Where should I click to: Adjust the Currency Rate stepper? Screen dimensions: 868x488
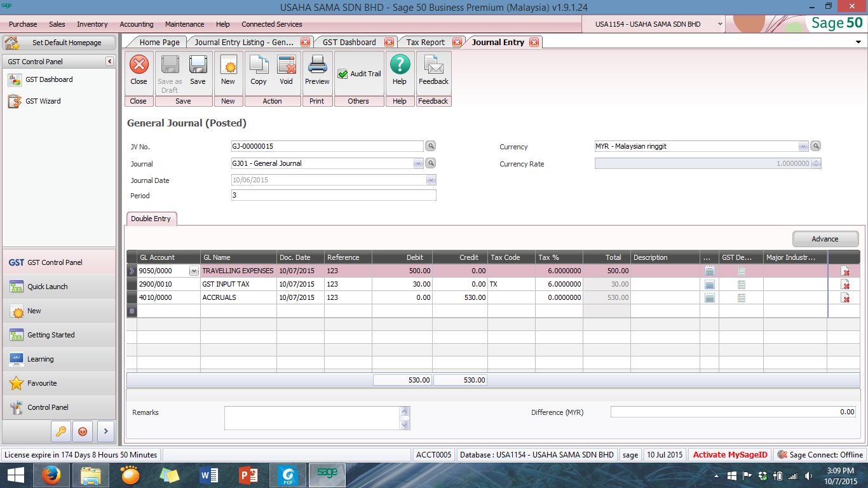click(817, 163)
